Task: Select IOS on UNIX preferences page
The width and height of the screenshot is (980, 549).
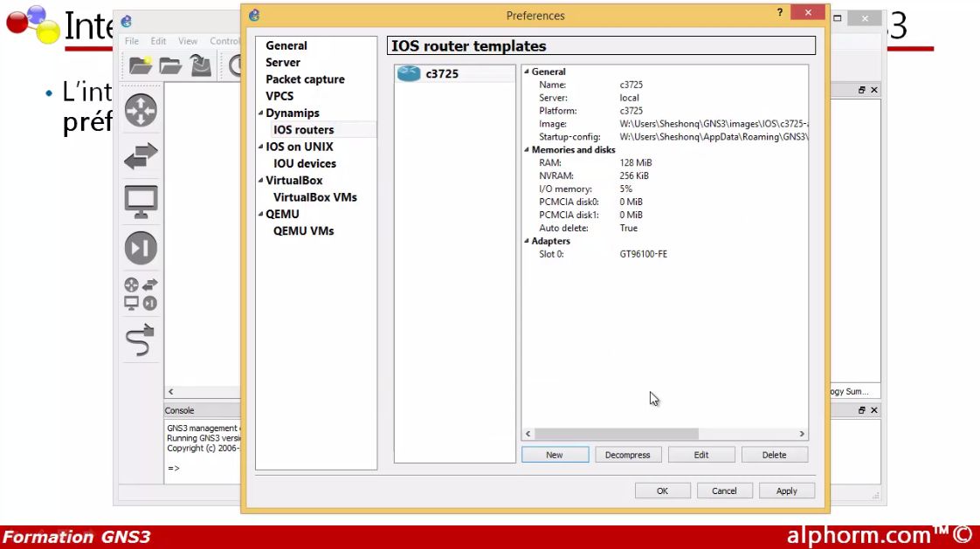Action: click(x=300, y=147)
